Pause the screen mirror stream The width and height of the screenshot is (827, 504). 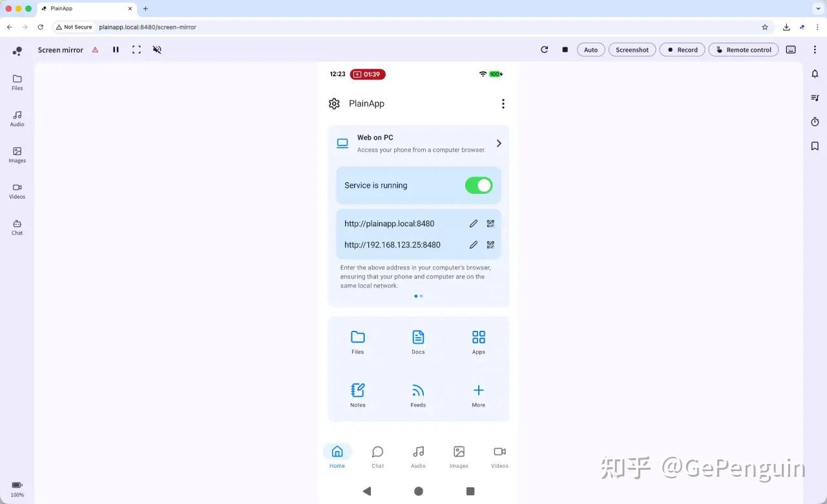(116, 50)
